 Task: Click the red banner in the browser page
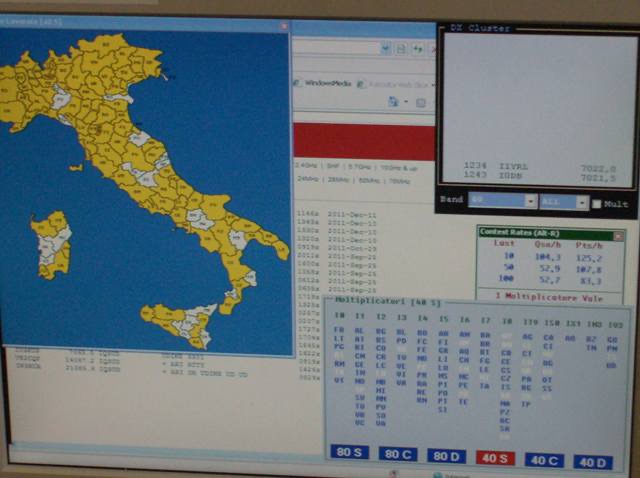(364, 142)
